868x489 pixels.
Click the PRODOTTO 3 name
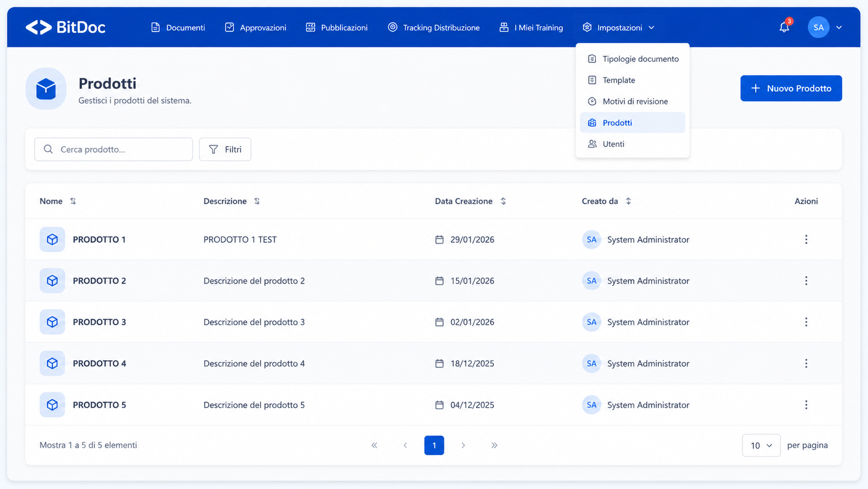click(x=99, y=322)
